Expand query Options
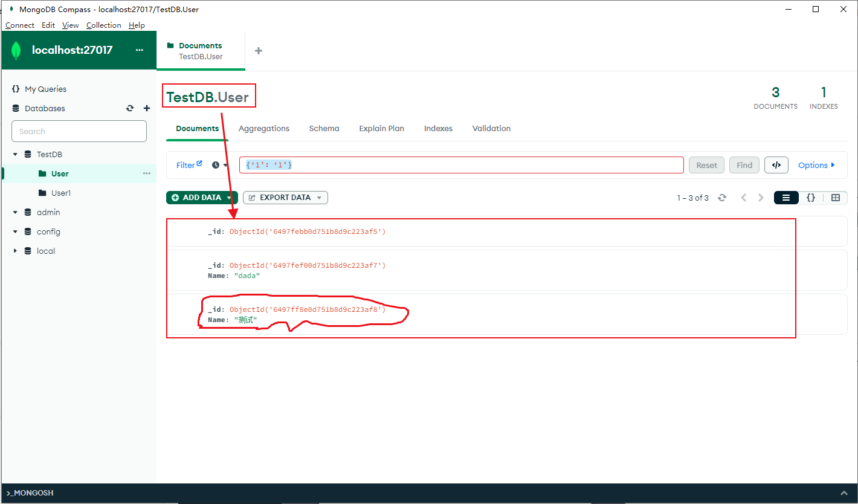 (x=816, y=165)
